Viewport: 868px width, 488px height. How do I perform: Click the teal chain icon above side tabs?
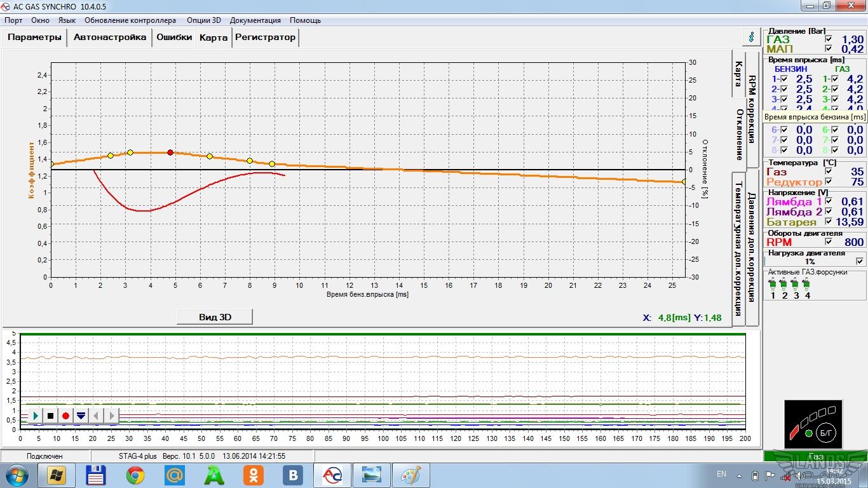[752, 36]
